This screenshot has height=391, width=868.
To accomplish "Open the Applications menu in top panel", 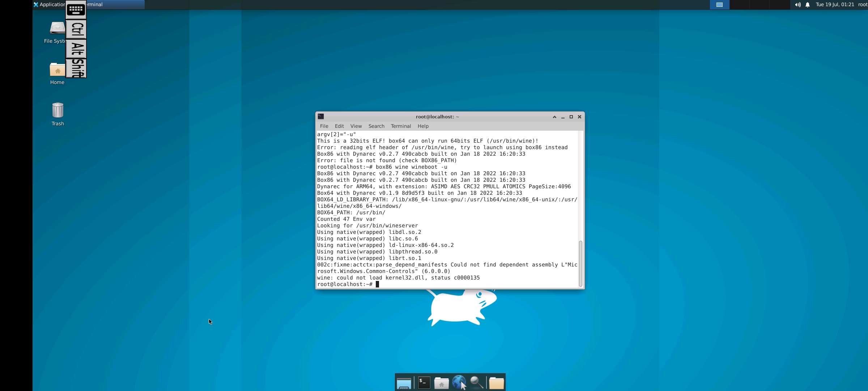I will (49, 4).
